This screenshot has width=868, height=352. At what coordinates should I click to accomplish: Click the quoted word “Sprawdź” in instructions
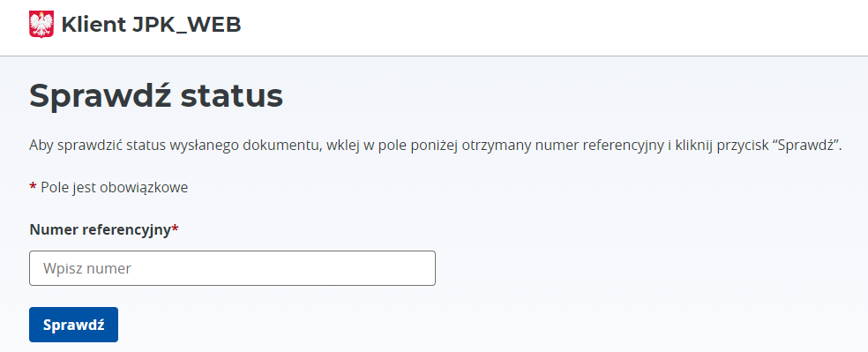click(807, 146)
